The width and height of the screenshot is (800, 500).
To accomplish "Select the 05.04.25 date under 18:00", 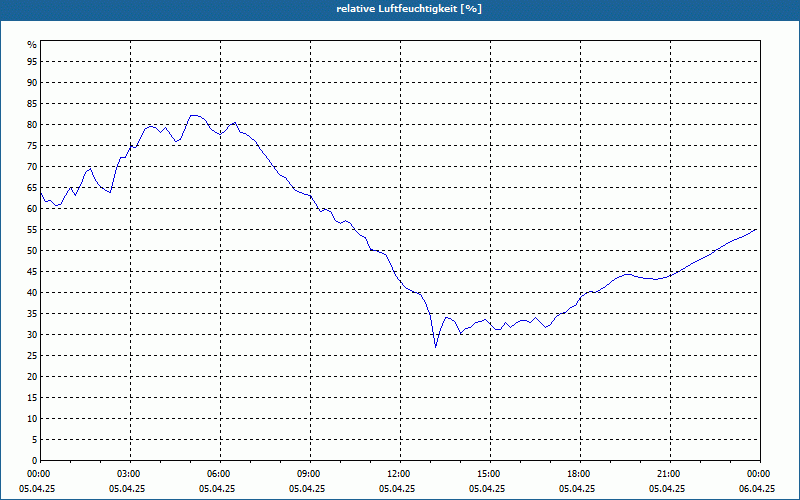I will tap(577, 489).
